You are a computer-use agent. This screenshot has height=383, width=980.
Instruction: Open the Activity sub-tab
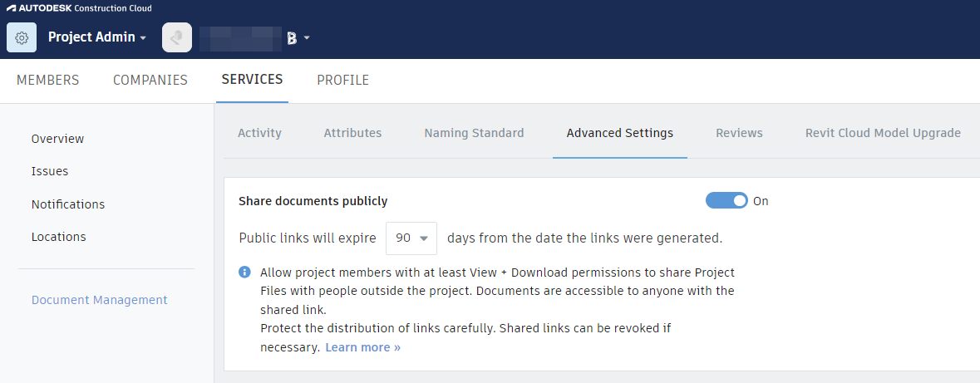click(259, 133)
